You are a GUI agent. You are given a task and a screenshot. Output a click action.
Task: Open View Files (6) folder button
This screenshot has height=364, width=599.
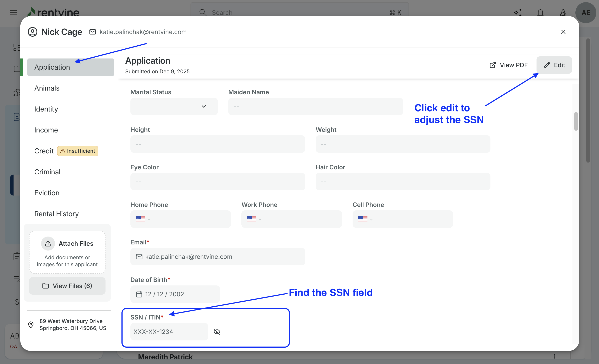point(67,286)
